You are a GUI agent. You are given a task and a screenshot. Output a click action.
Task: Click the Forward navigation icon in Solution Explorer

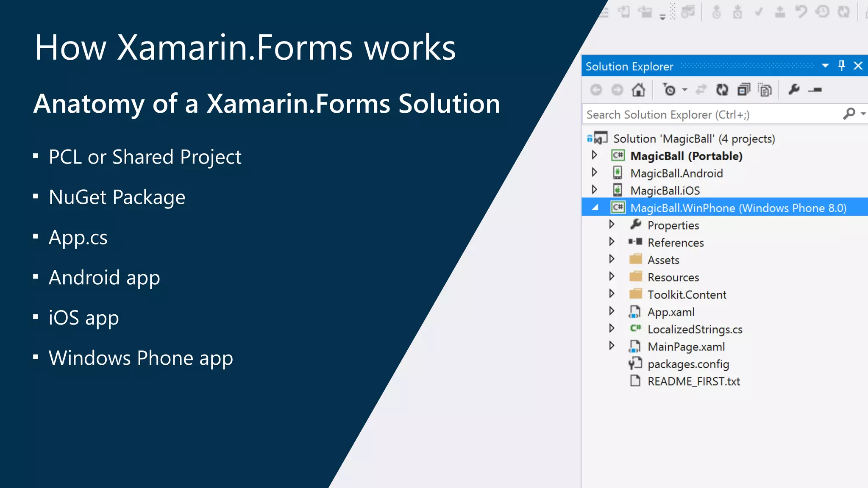(x=617, y=90)
